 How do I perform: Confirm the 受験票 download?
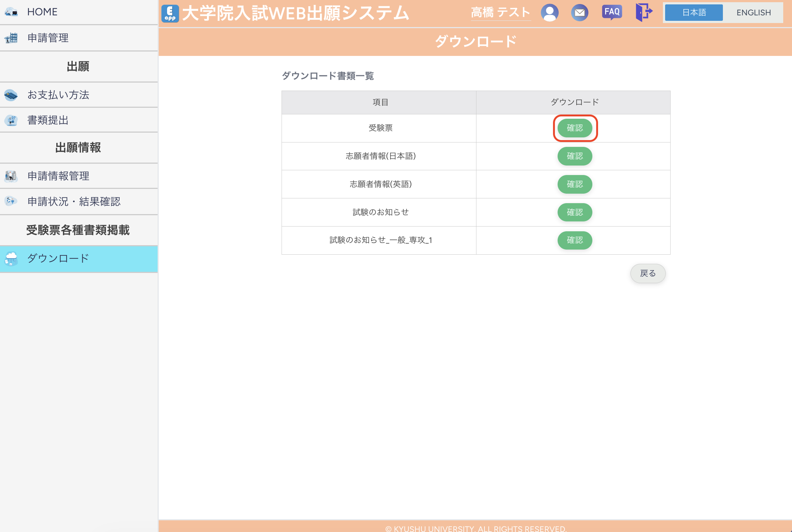click(x=575, y=128)
